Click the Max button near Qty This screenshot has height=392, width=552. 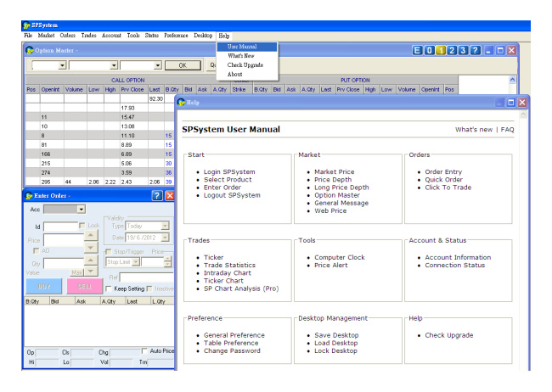coord(77,272)
